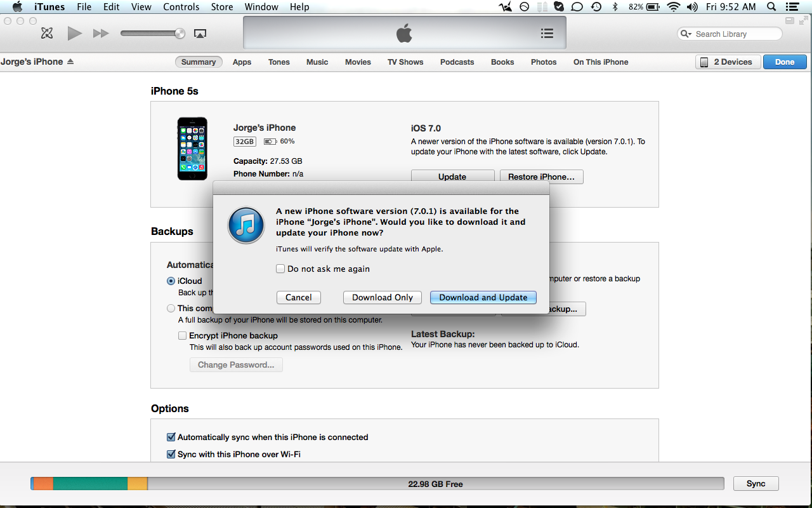
Task: Click the speech bubble icon in menu bar
Action: tap(577, 7)
